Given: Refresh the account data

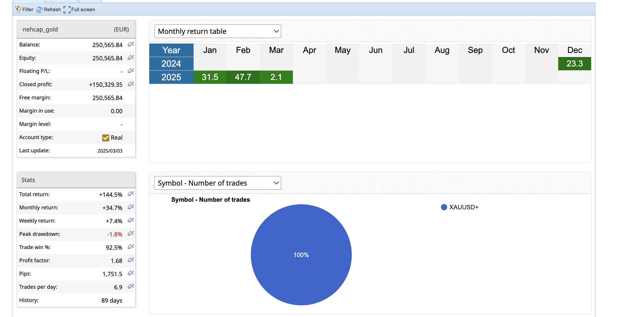Looking at the screenshot, I should click(48, 9).
